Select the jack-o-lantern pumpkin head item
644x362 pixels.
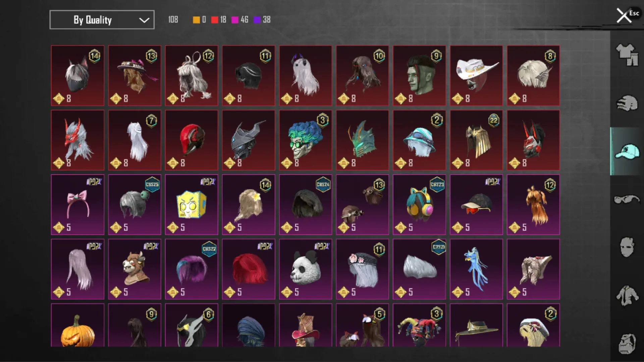pyautogui.click(x=77, y=325)
